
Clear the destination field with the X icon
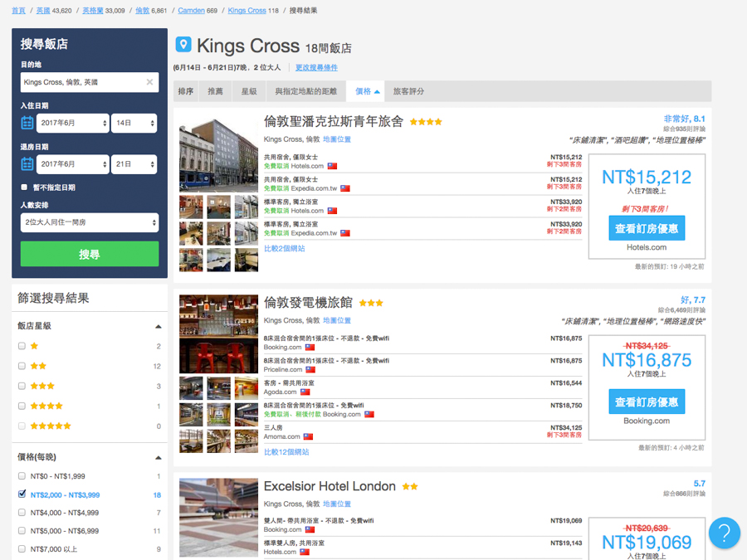click(x=149, y=82)
